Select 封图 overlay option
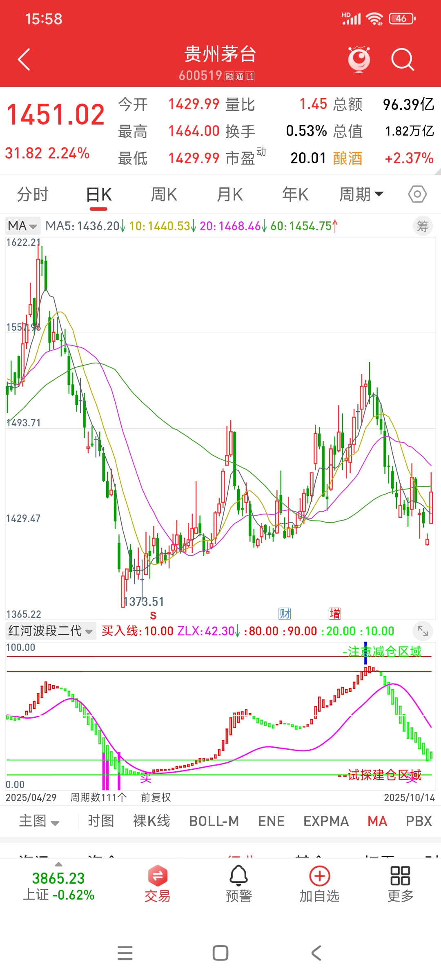 click(x=101, y=821)
